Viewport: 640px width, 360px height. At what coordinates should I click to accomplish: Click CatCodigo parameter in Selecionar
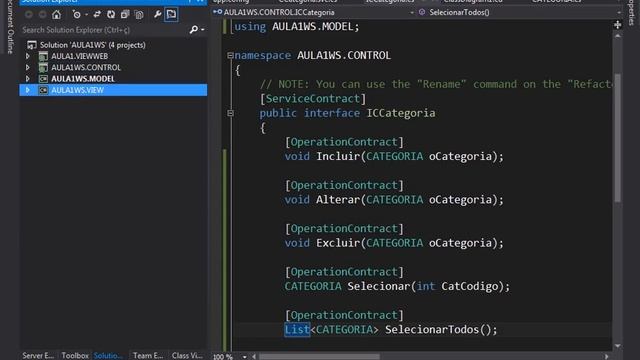point(469,286)
